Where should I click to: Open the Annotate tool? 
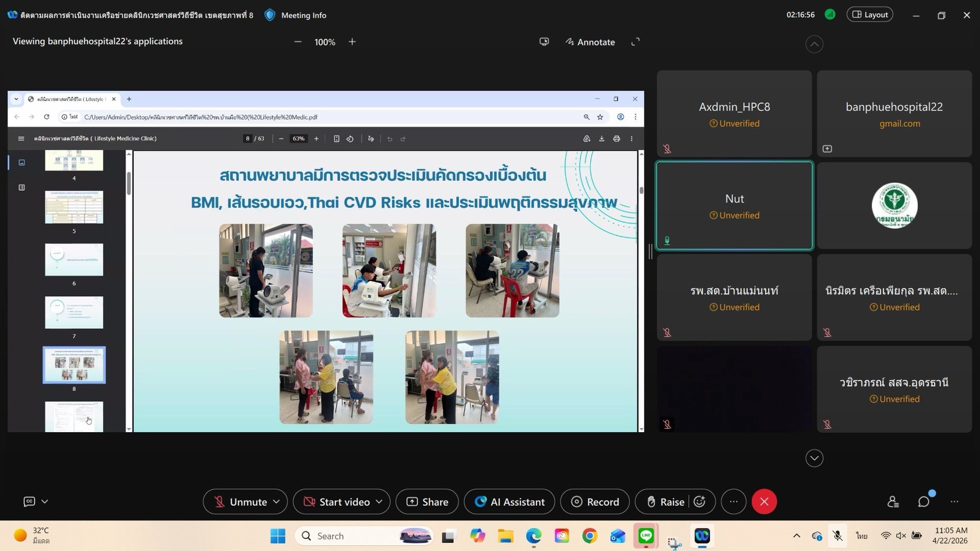(590, 42)
